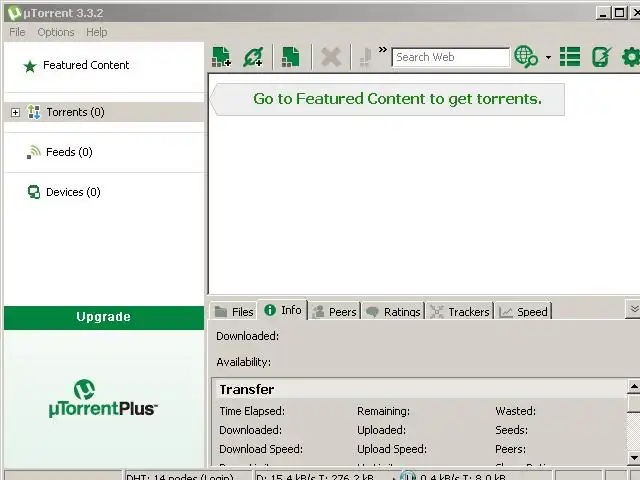Switch to the Info tab
Viewport: 640px width, 480px height.
click(283, 310)
